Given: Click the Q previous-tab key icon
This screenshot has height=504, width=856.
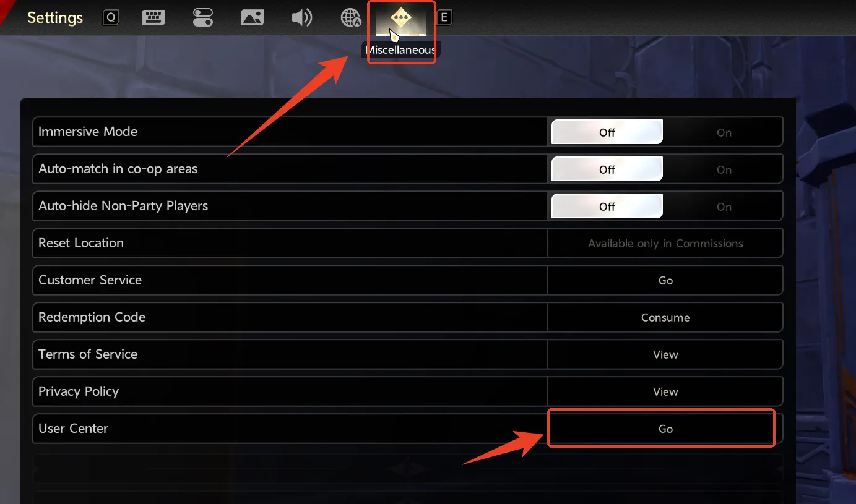Looking at the screenshot, I should (111, 18).
